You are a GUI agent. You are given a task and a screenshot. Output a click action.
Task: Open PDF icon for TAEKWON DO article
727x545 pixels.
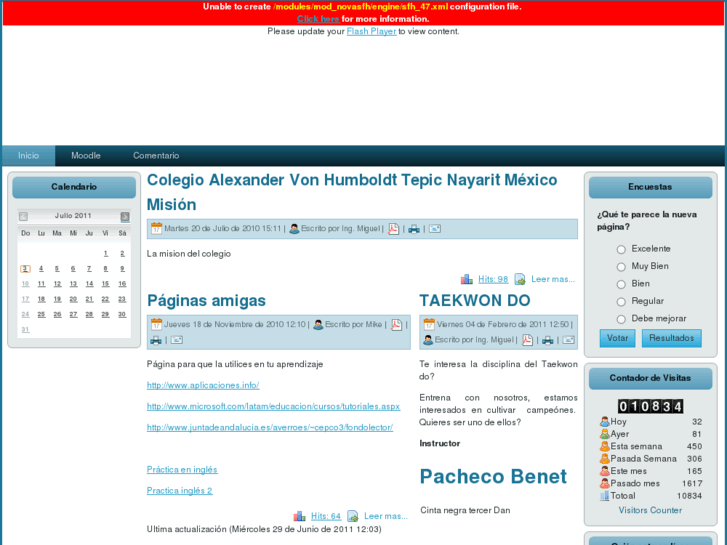[527, 340]
